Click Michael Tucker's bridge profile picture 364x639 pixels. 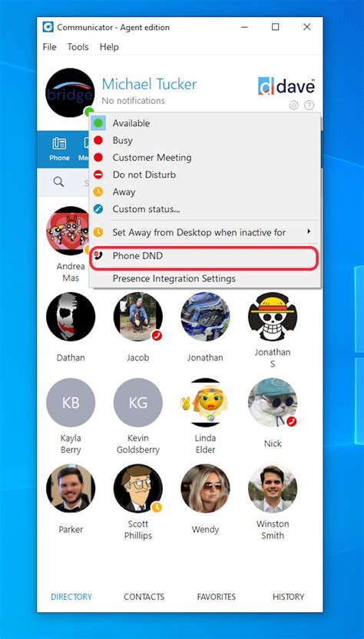coord(70,92)
